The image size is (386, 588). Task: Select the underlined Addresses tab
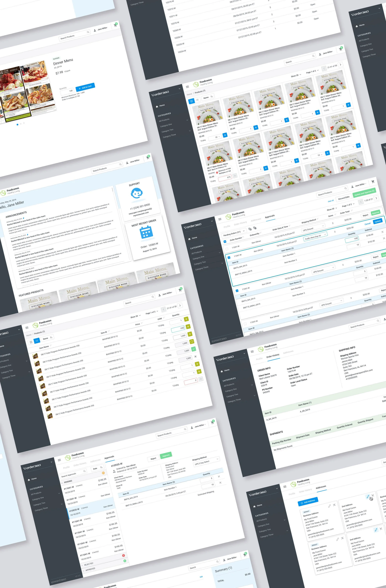(x=321, y=487)
